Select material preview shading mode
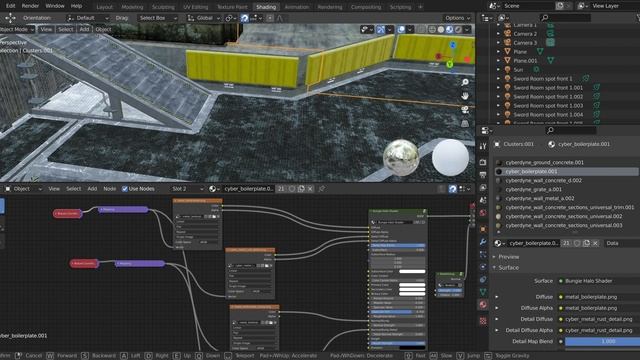640x360 pixels. (449, 29)
